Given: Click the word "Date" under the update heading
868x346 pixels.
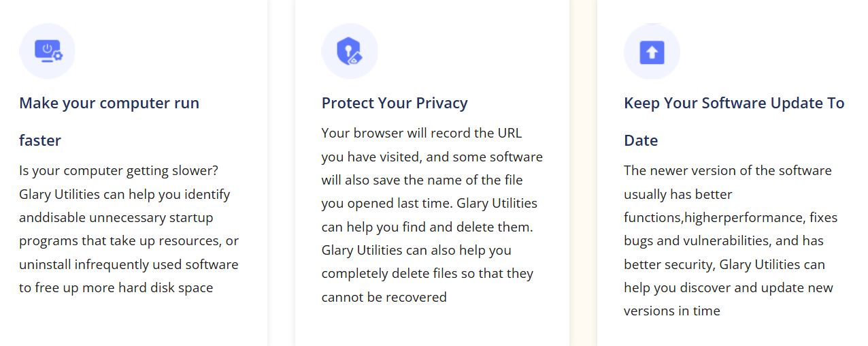Looking at the screenshot, I should 641,140.
